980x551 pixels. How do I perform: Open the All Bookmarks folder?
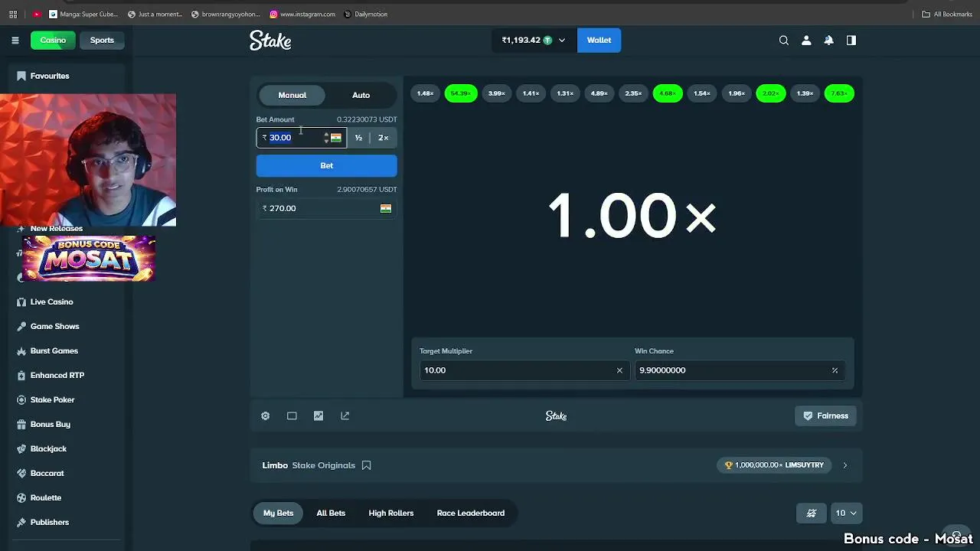[946, 14]
